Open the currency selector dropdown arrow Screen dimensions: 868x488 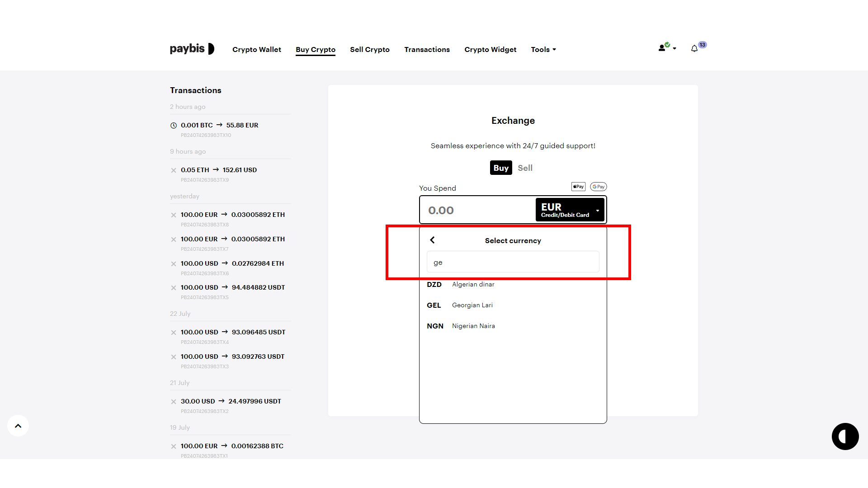click(599, 210)
